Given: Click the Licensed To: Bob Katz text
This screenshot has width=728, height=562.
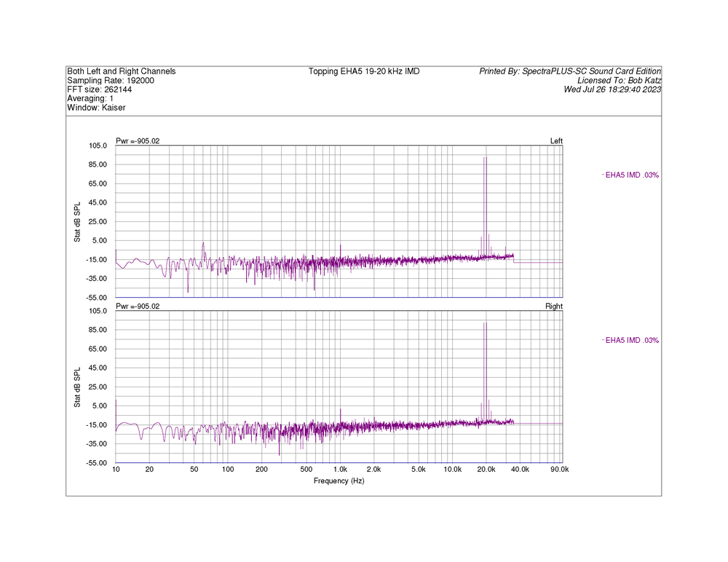Looking at the screenshot, I should pyautogui.click(x=619, y=81).
